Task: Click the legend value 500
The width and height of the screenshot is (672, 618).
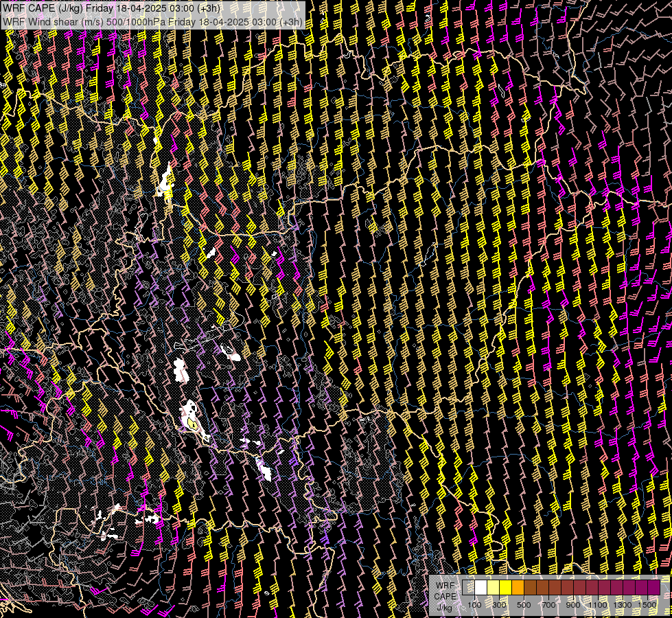Action: [524, 605]
